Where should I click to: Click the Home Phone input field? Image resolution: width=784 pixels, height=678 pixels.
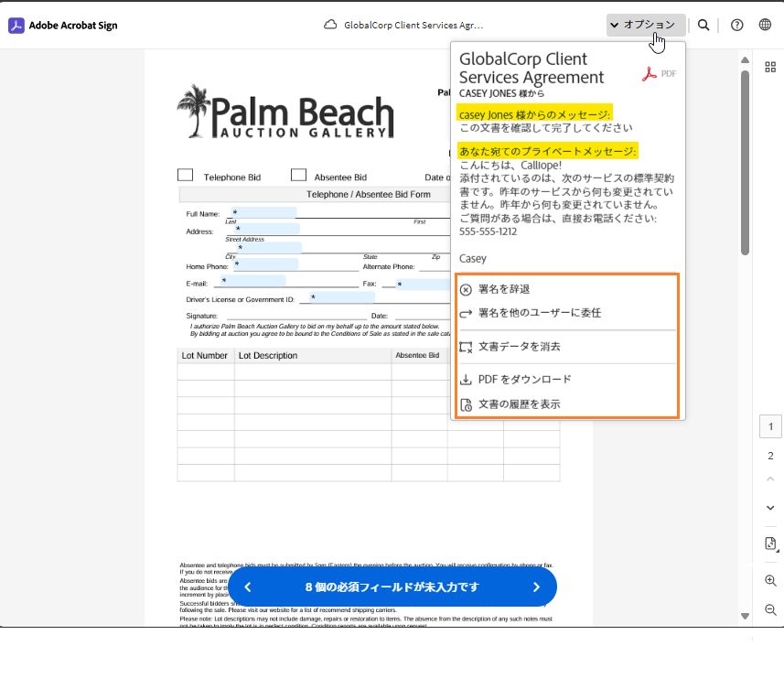[266, 264]
